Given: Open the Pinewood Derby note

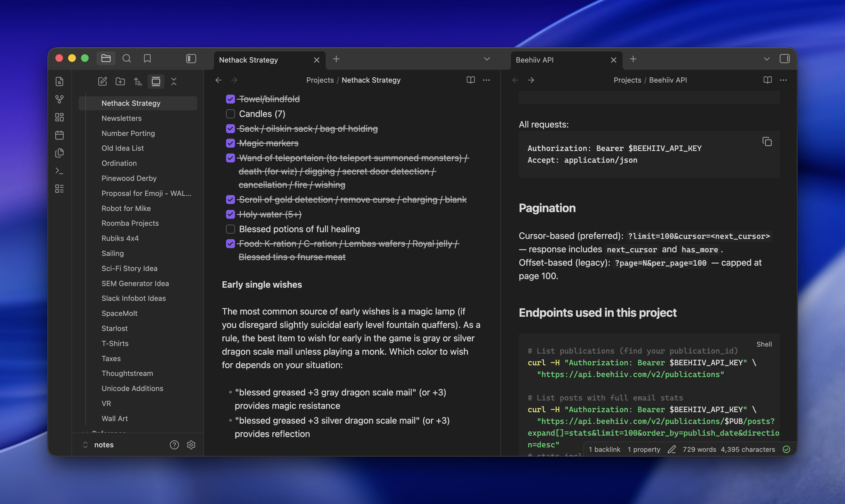Looking at the screenshot, I should click(x=138, y=178).
